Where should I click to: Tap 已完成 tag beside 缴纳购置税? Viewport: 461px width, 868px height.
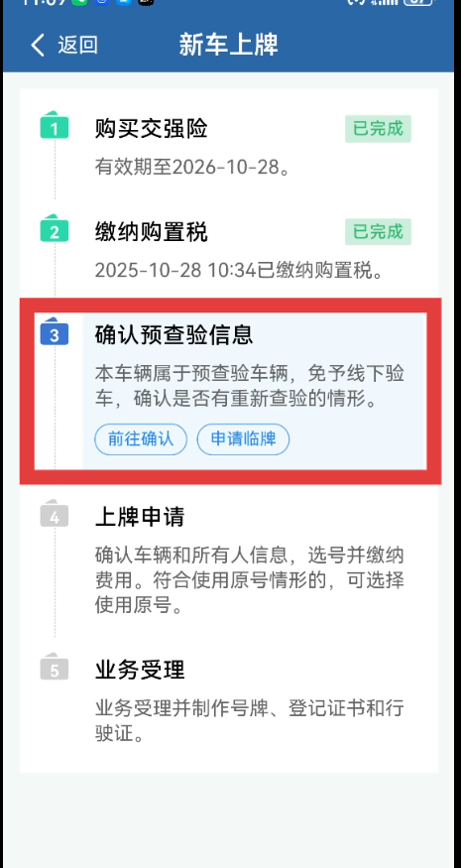(378, 231)
